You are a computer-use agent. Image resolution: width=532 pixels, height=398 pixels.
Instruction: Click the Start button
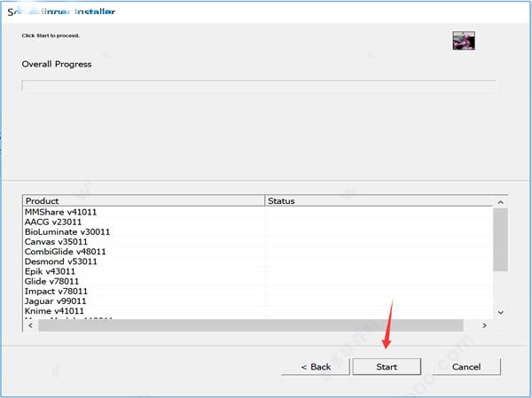(387, 366)
